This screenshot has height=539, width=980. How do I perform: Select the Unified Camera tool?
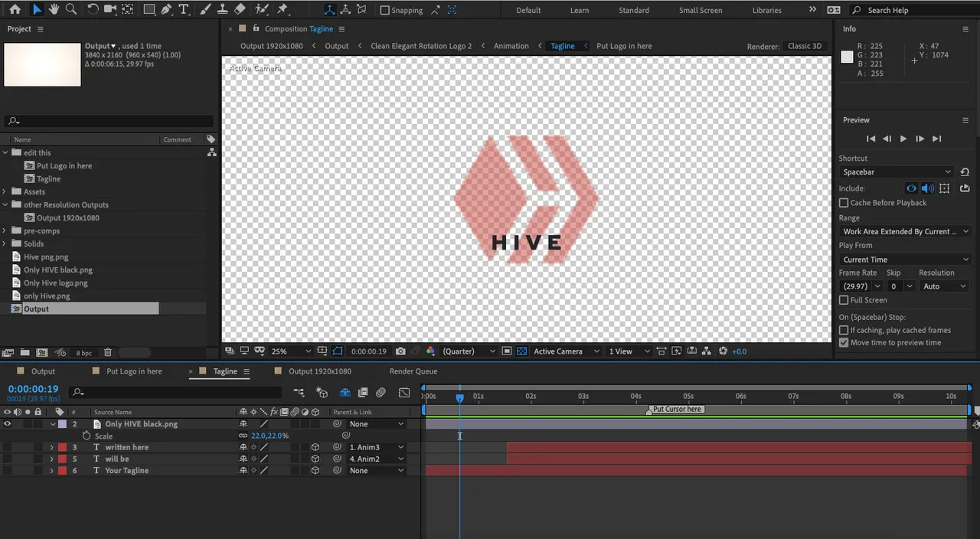coord(110,10)
